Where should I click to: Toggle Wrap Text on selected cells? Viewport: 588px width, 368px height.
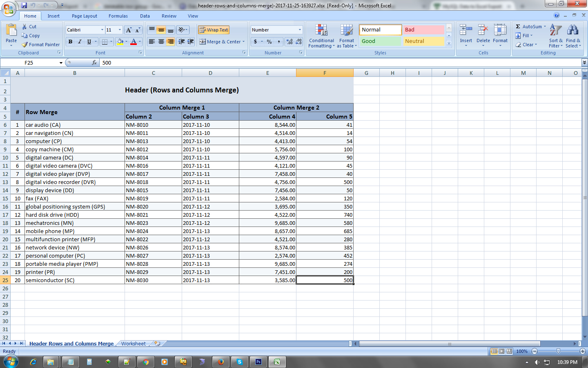[214, 29]
